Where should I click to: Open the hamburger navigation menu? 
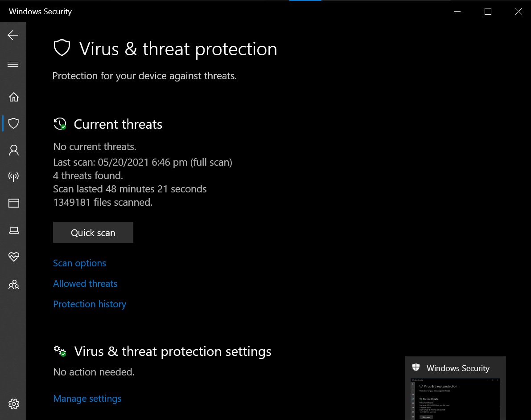pyautogui.click(x=13, y=65)
